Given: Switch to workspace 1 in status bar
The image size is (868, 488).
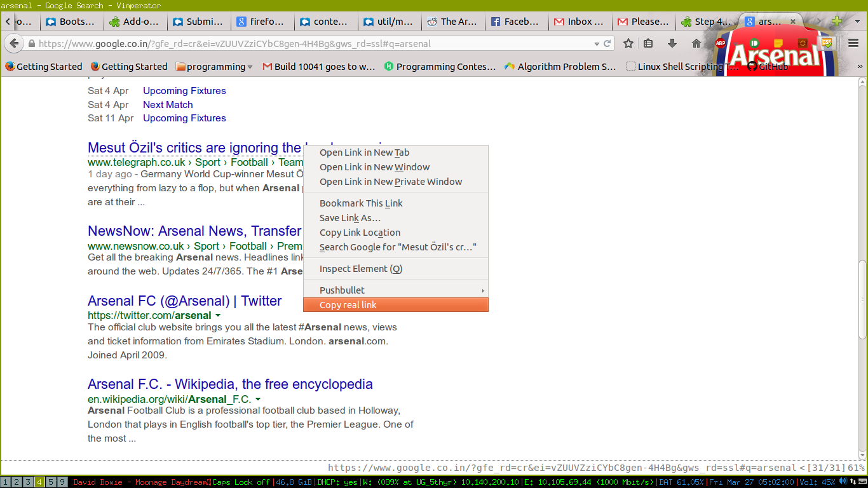Looking at the screenshot, I should 5,482.
